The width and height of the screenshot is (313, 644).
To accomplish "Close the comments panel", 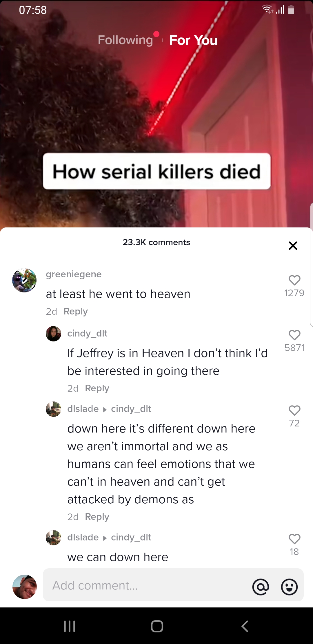I will pos(293,245).
